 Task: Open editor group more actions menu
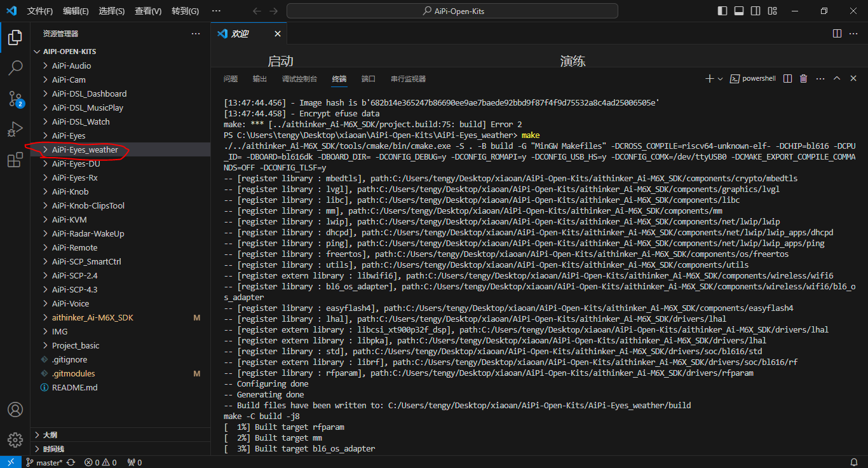pyautogui.click(x=854, y=34)
